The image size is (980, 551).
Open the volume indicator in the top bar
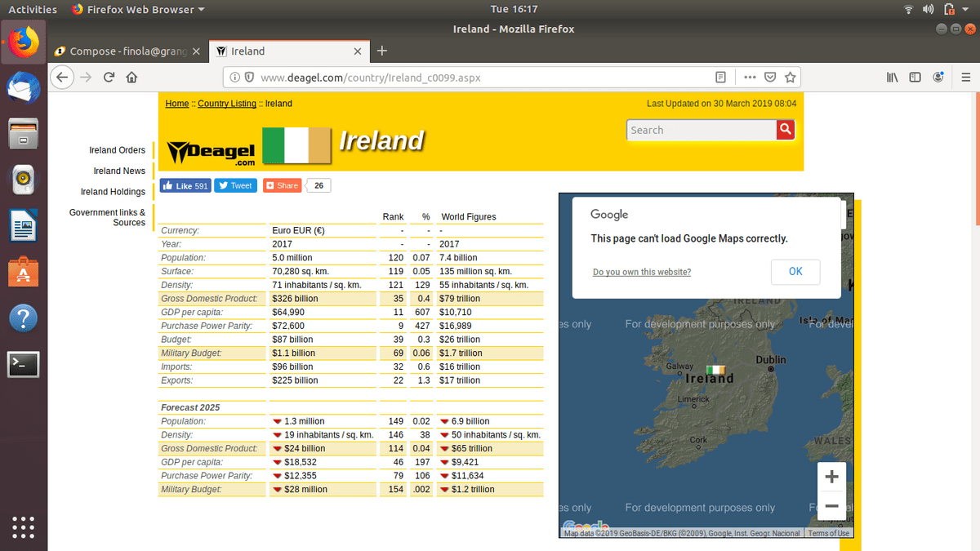tap(928, 10)
